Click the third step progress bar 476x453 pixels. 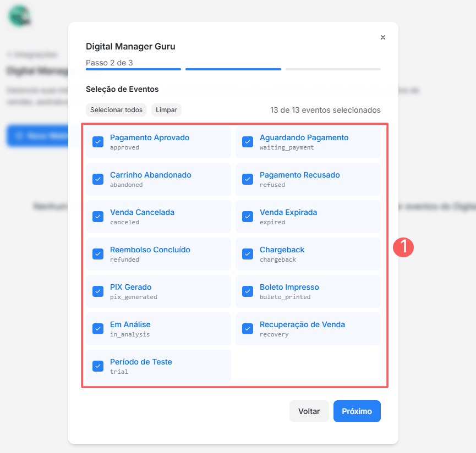tap(333, 69)
